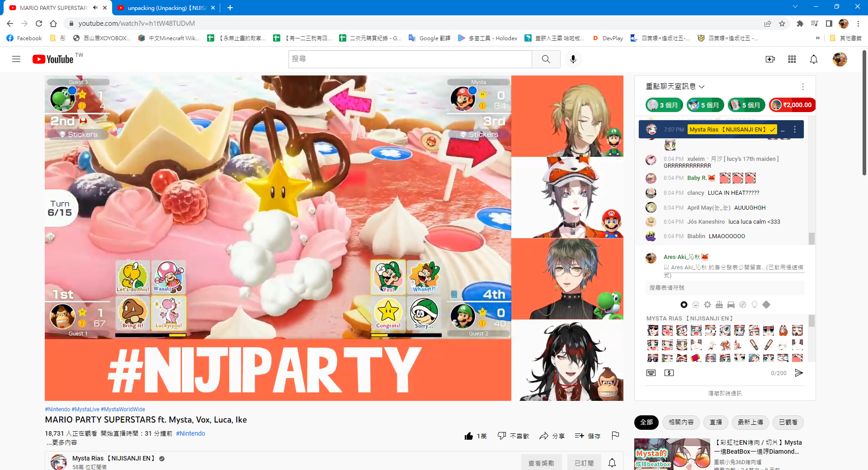Click the ₹2,000.00 Super Chat chip

coord(792,105)
